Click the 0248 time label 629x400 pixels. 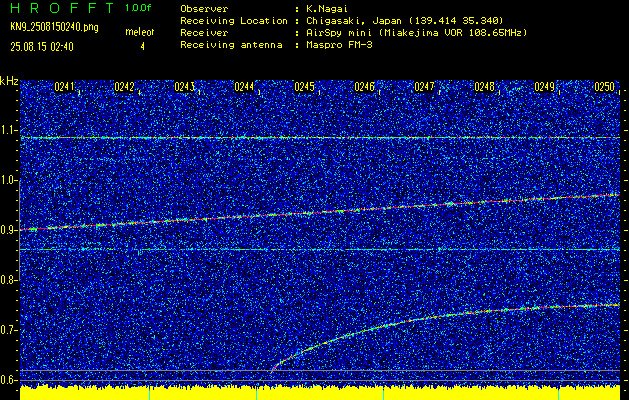tap(484, 87)
